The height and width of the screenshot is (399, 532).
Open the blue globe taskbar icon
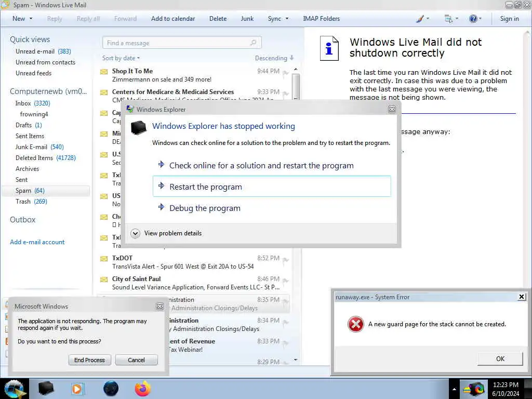coord(111,389)
